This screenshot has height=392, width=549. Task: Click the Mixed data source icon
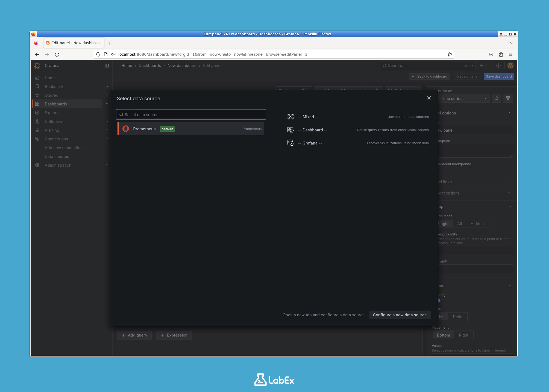coord(290,116)
